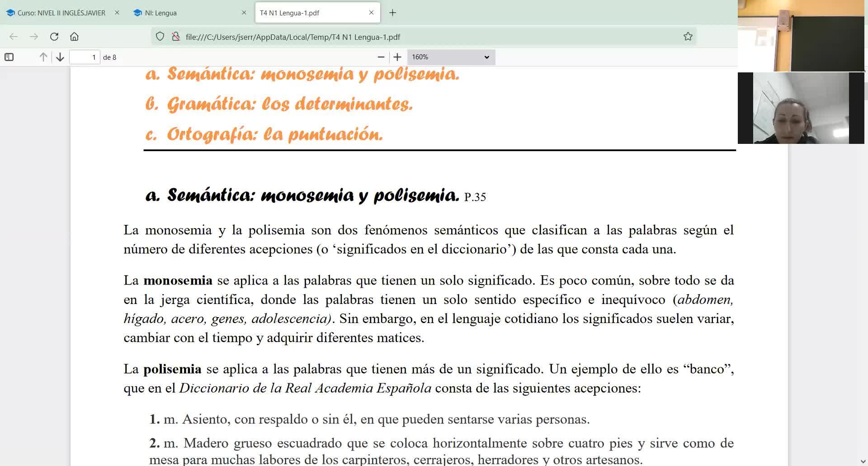The height and width of the screenshot is (466, 868).
Task: Click definition '1. m. Asiento, con respaldo o sin él'
Action: [x=369, y=419]
